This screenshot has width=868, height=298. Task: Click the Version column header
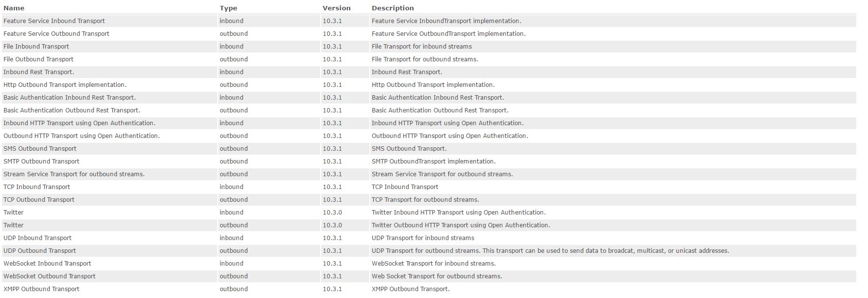click(x=336, y=8)
